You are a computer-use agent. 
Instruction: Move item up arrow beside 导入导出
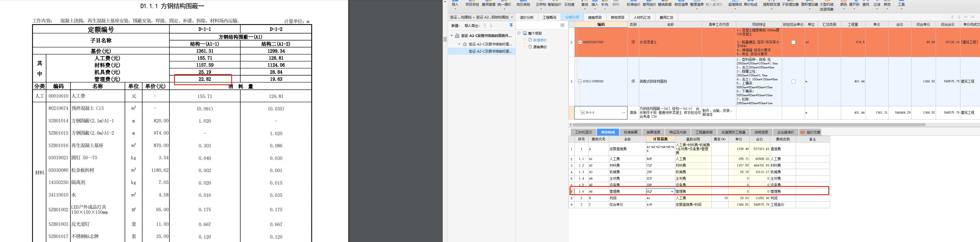pos(485,26)
